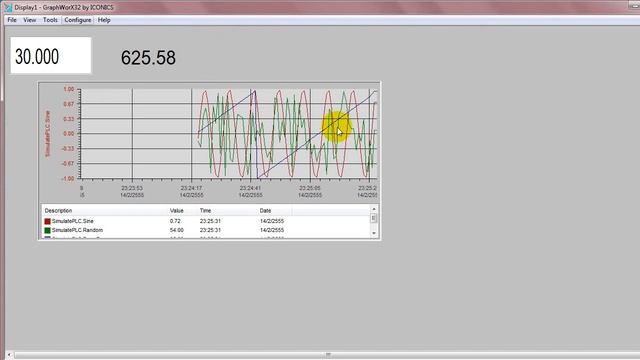Click the GraphWorX32 title bar app icon
The width and height of the screenshot is (640, 360).
tap(8, 7)
